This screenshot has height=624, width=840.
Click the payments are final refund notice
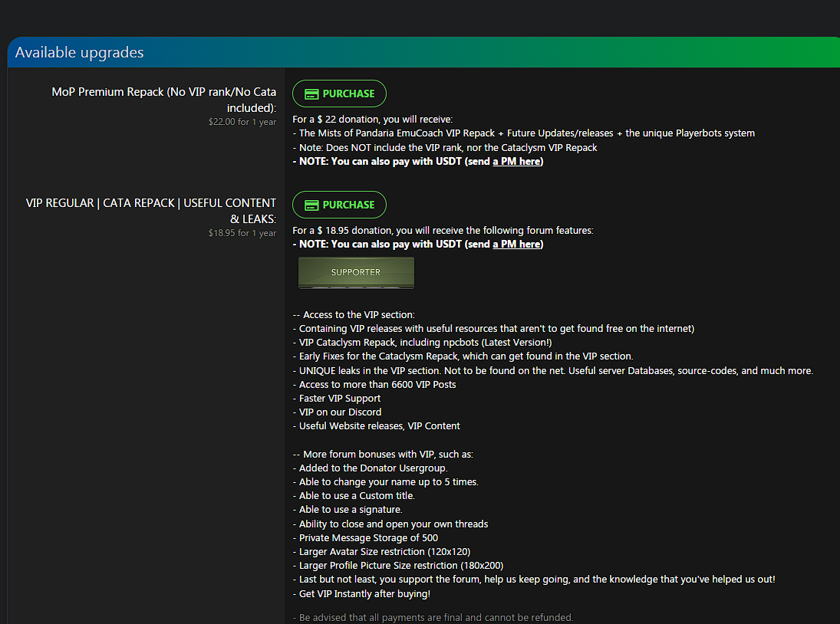tap(433, 617)
